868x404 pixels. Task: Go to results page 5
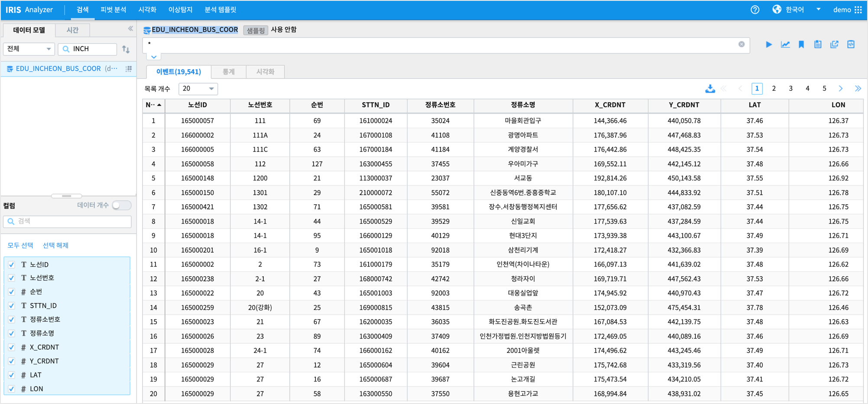tap(824, 88)
